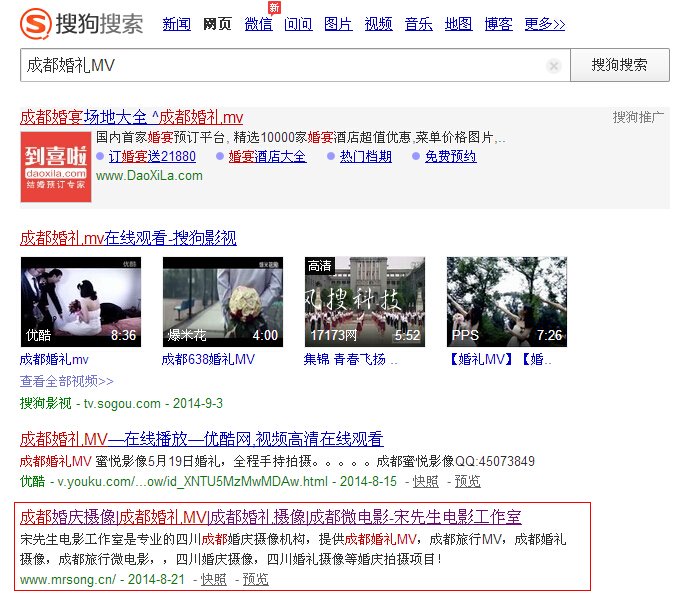The height and width of the screenshot is (597, 695).
Task: Open the 17173网 高清 video thumbnail
Action: tap(364, 301)
